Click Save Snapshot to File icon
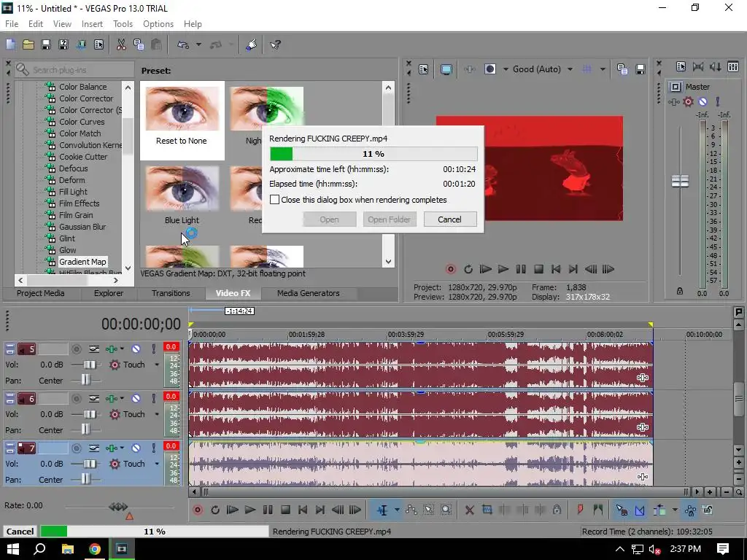 (x=640, y=69)
